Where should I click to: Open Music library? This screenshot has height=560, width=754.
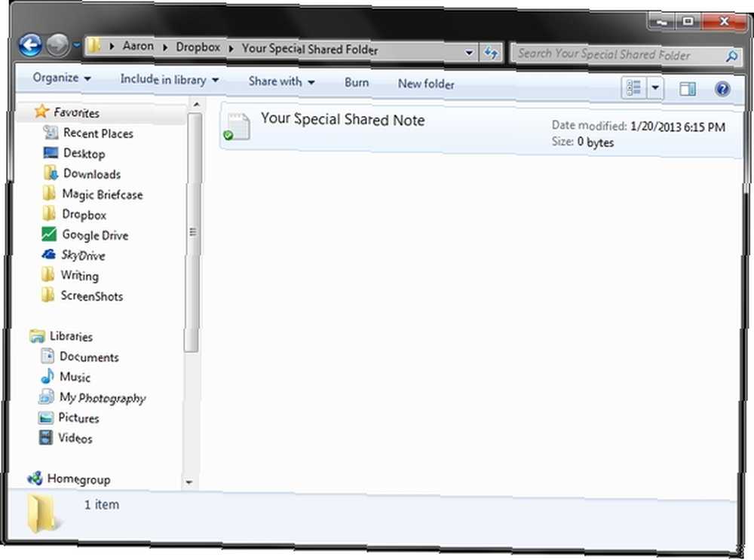tap(75, 377)
